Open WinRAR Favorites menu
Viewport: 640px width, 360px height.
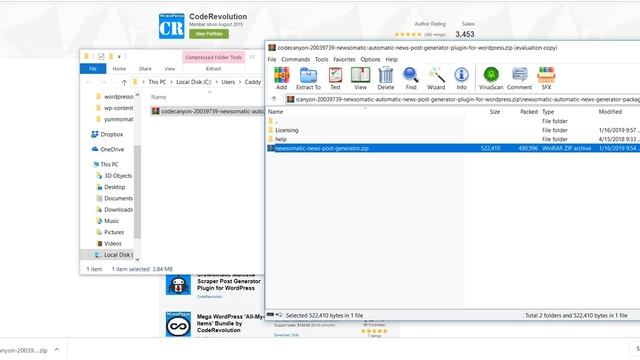click(x=344, y=60)
